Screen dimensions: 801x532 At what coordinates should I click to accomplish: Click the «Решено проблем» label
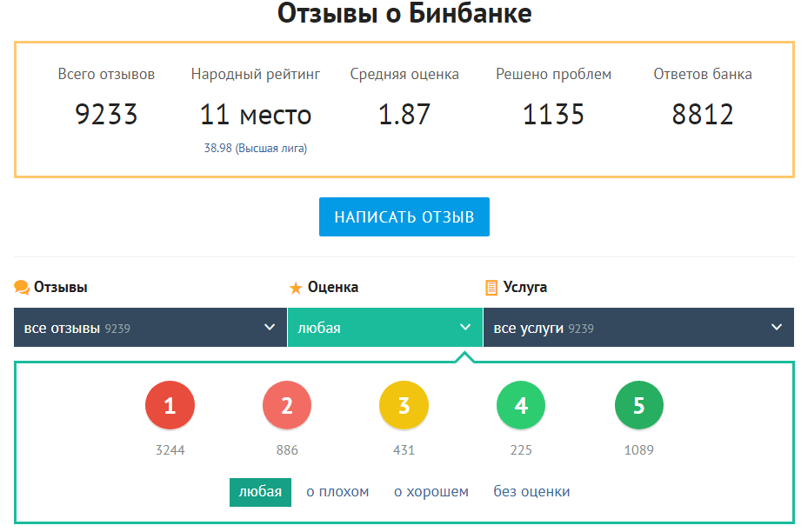point(553,75)
